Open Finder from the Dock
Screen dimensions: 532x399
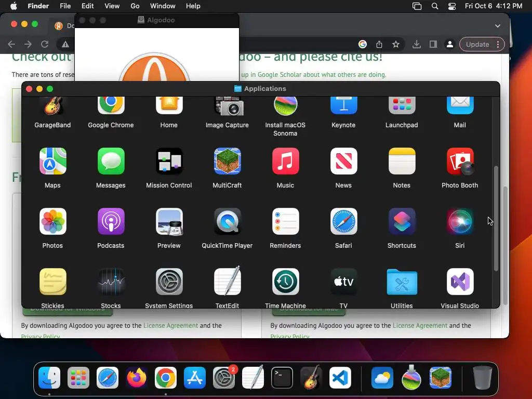[49, 378]
